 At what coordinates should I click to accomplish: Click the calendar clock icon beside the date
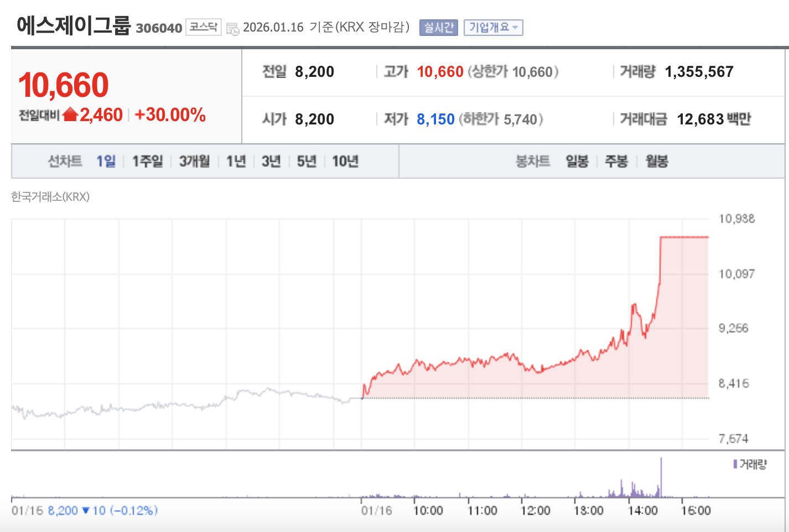click(233, 29)
